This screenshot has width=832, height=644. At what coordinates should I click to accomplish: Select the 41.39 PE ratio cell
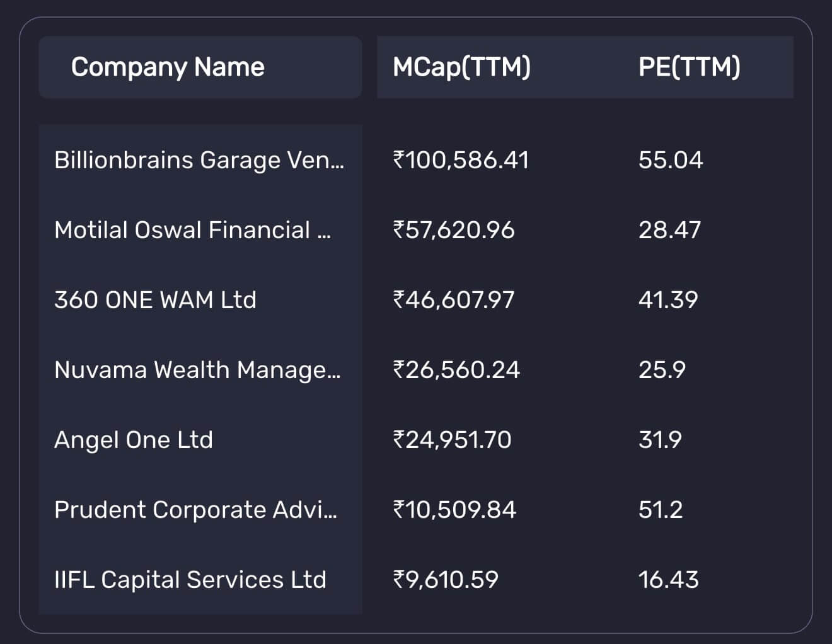click(x=668, y=300)
